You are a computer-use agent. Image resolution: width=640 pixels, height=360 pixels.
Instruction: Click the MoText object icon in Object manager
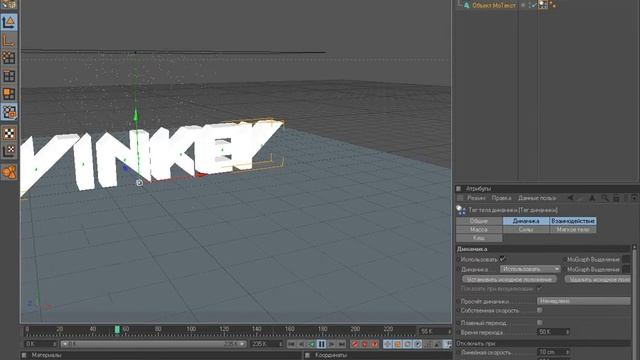click(467, 5)
